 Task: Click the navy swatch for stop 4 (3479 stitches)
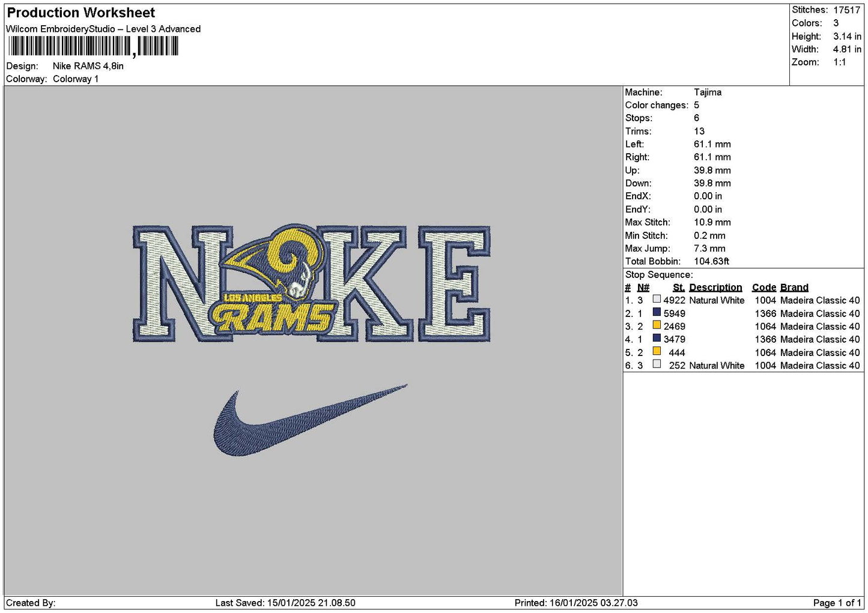click(657, 338)
